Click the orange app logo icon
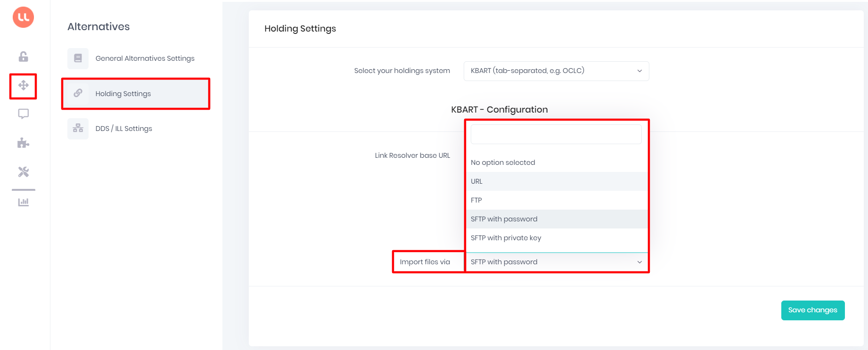Screen dimensions: 868x350 coord(23,17)
